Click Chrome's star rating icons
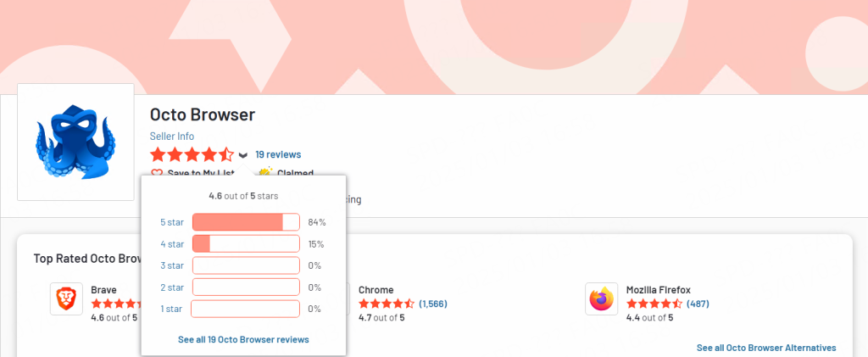This screenshot has width=868, height=357. (387, 304)
